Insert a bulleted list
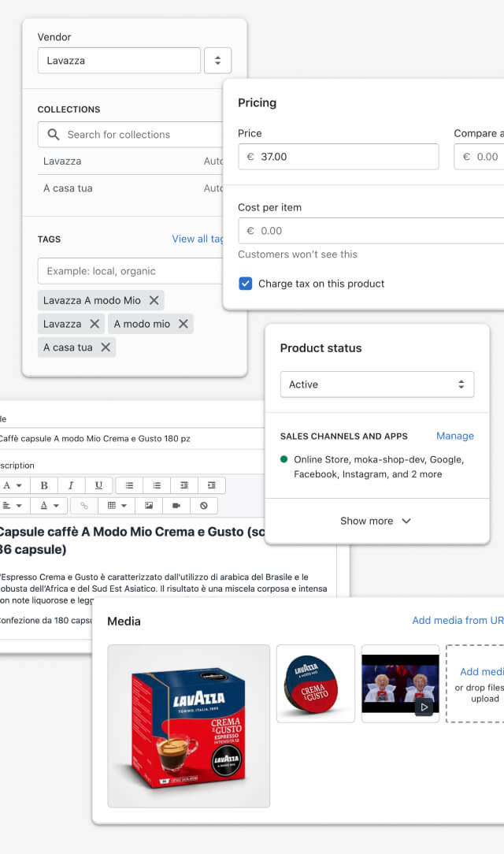The image size is (504, 854). [x=129, y=485]
